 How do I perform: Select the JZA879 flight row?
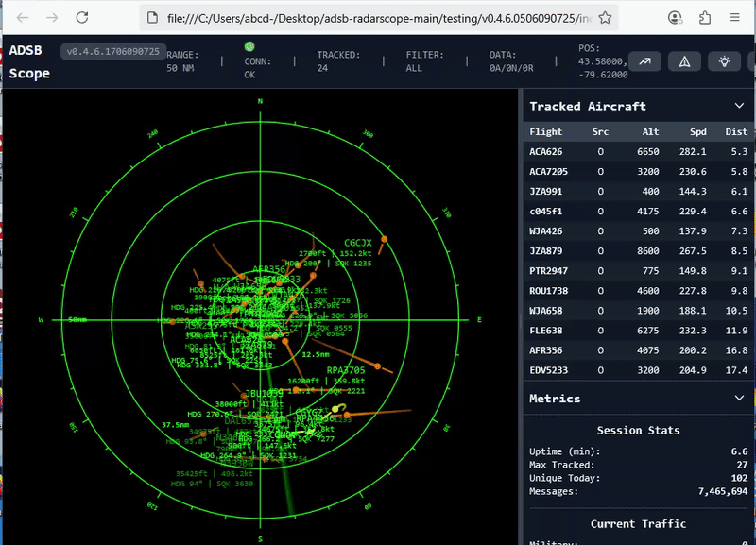[639, 251]
